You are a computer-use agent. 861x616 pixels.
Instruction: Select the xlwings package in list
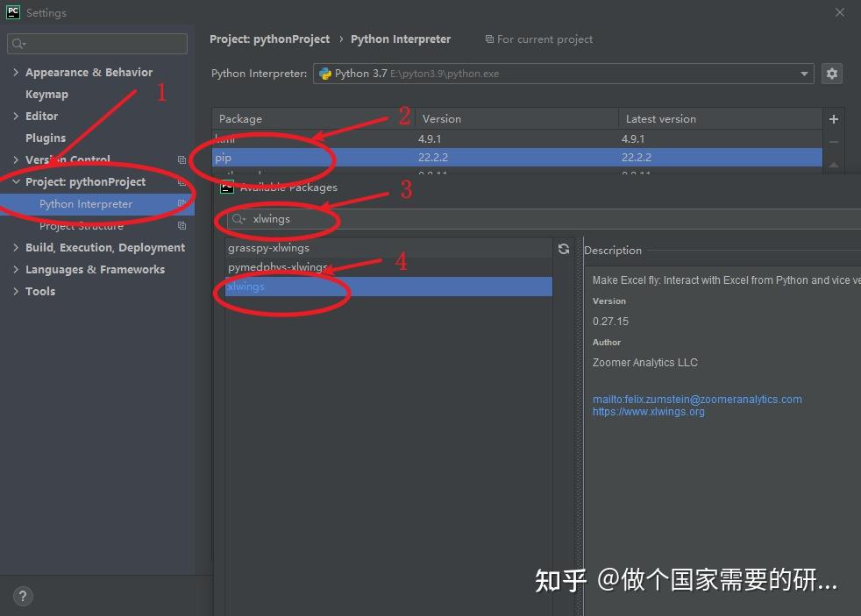point(388,287)
